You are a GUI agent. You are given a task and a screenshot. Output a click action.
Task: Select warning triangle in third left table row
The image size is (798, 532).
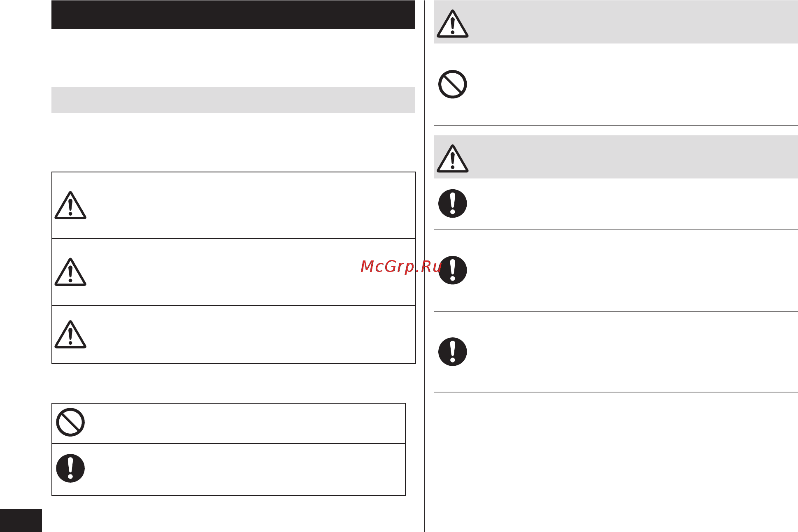[70, 335]
